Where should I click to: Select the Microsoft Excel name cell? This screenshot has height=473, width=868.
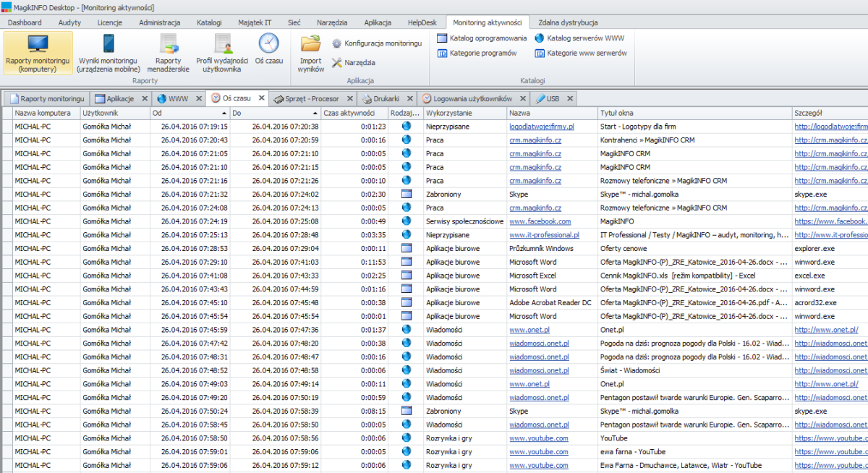[x=552, y=276]
